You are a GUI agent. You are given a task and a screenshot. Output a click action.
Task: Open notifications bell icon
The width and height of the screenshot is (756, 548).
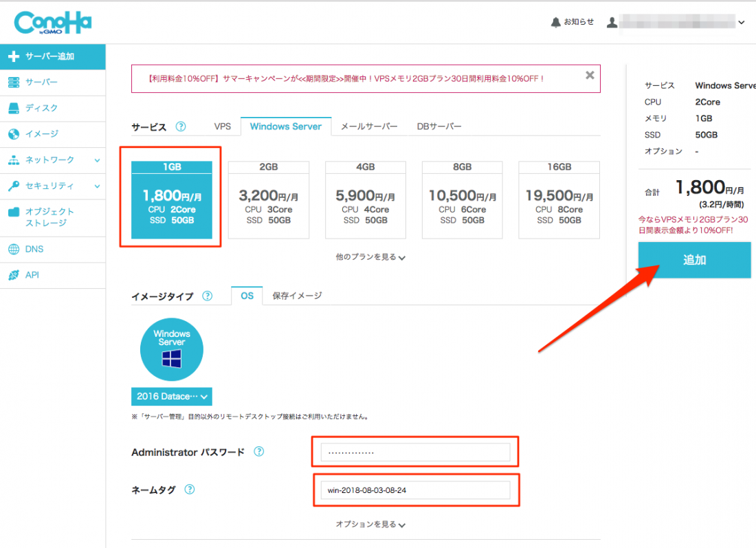pos(555,22)
